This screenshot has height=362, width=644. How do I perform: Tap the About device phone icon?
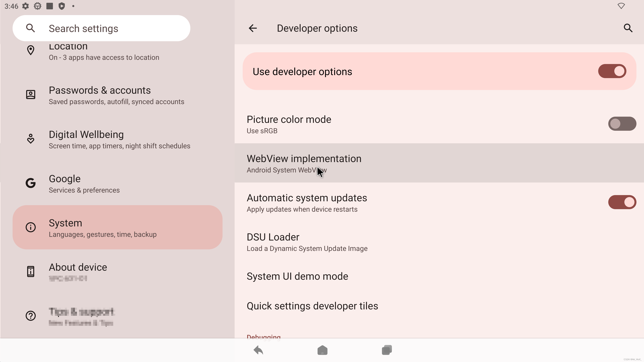pos(31,271)
